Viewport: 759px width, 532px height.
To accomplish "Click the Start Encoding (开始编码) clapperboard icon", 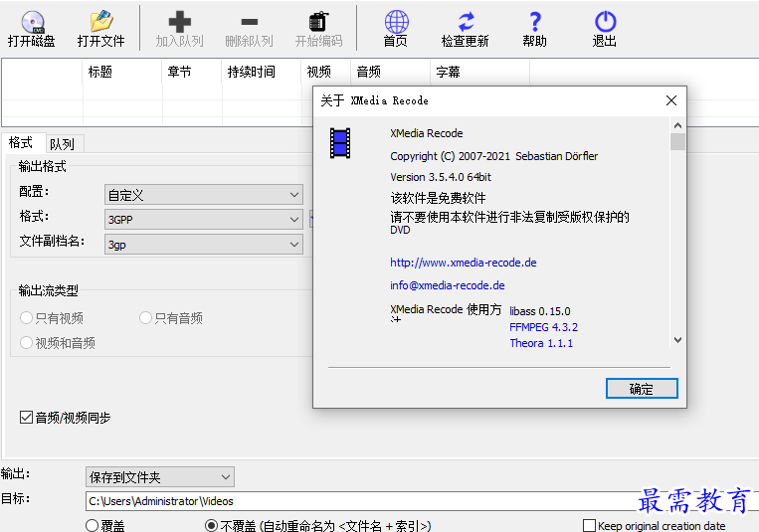I will pos(319,22).
